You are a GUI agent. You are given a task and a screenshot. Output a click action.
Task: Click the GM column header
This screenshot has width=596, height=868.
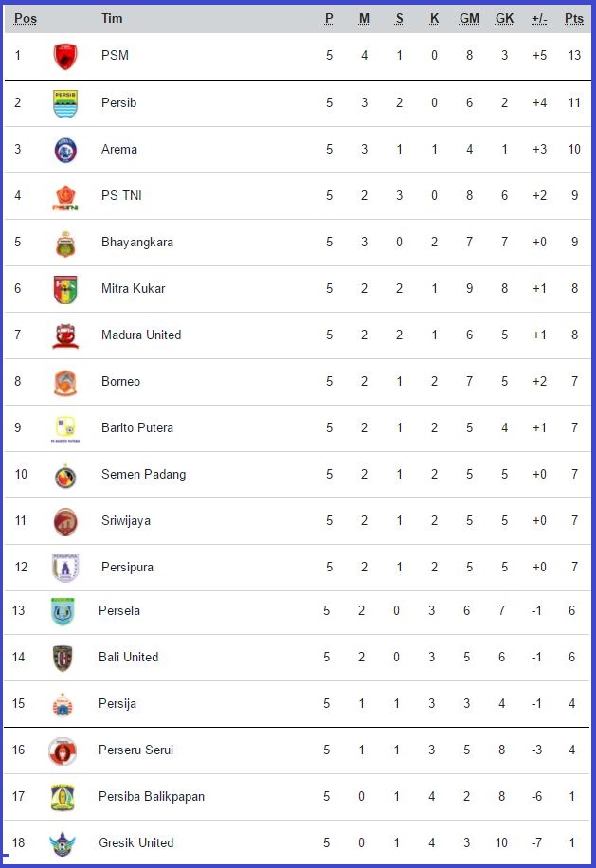click(x=469, y=19)
